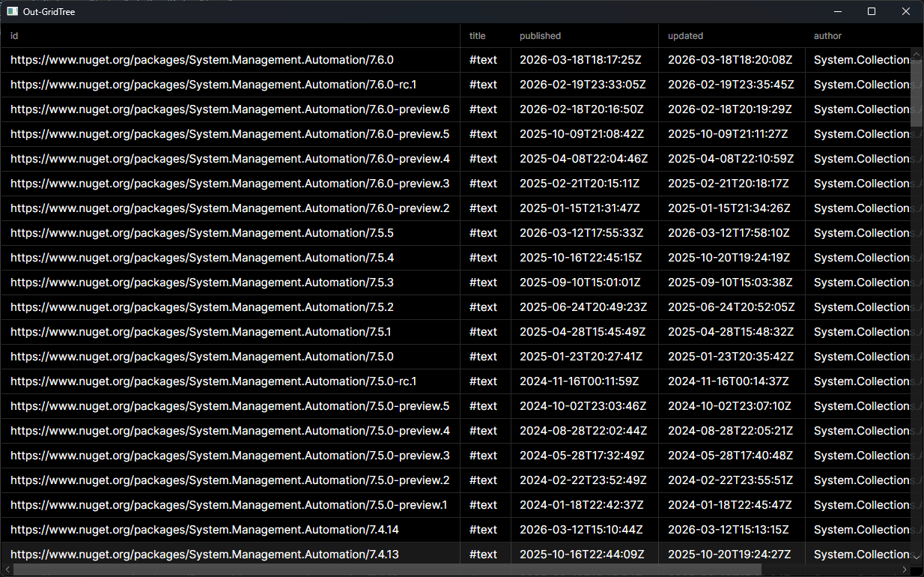Viewport: 924px width, 577px height.
Task: Click the vertical scrollbar down arrow
Action: coord(917,557)
